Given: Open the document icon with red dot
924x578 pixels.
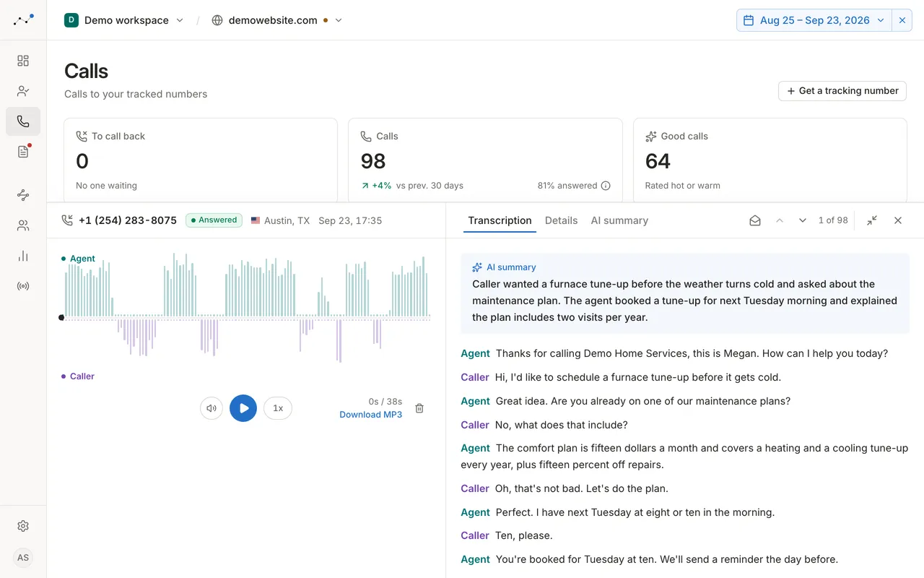Looking at the screenshot, I should pos(23,152).
